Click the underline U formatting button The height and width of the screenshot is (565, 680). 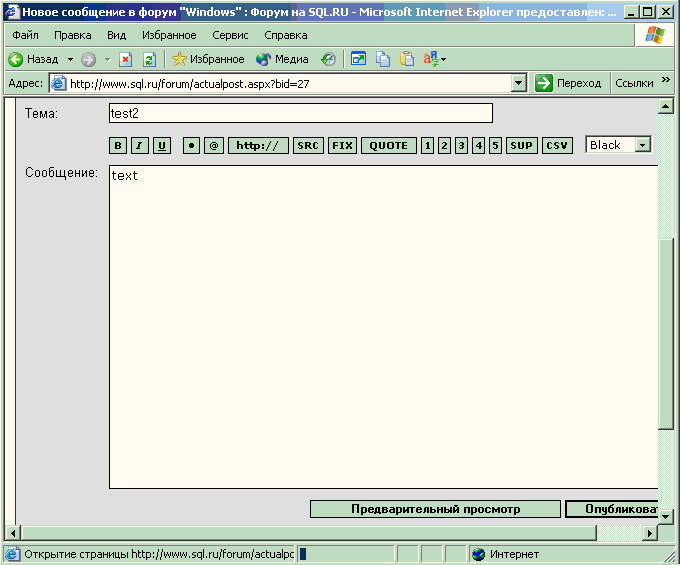click(x=161, y=146)
